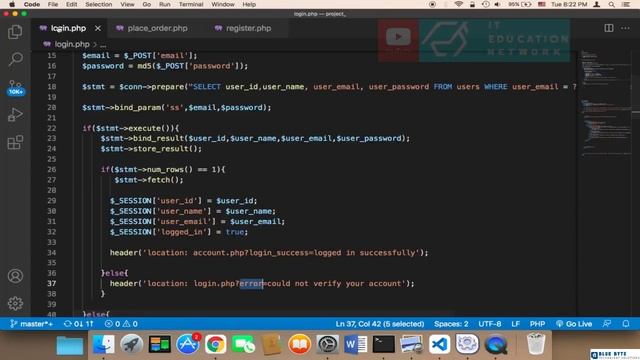Image resolution: width=640 pixels, height=360 pixels.
Task: Open Source Control view with 10K+ badge
Action: point(15,87)
